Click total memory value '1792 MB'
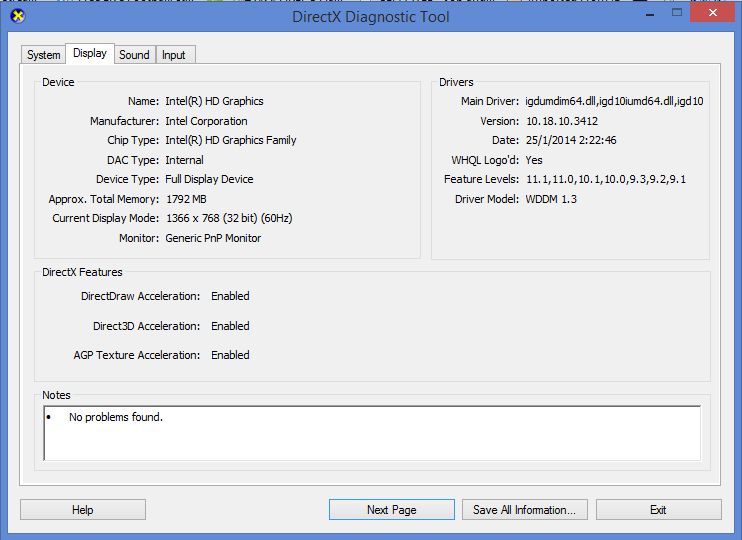This screenshot has height=540, width=742. tap(186, 199)
